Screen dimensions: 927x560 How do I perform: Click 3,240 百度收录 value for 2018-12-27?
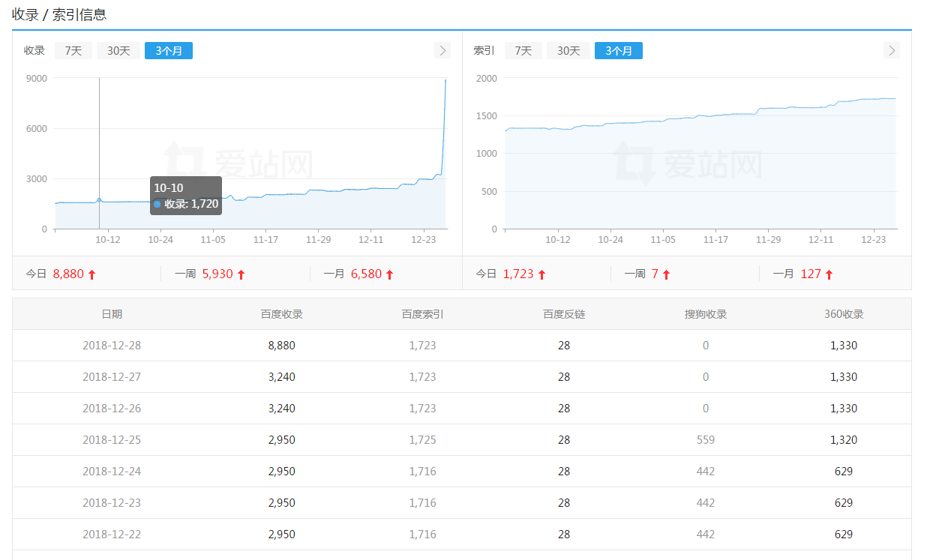pos(282,377)
